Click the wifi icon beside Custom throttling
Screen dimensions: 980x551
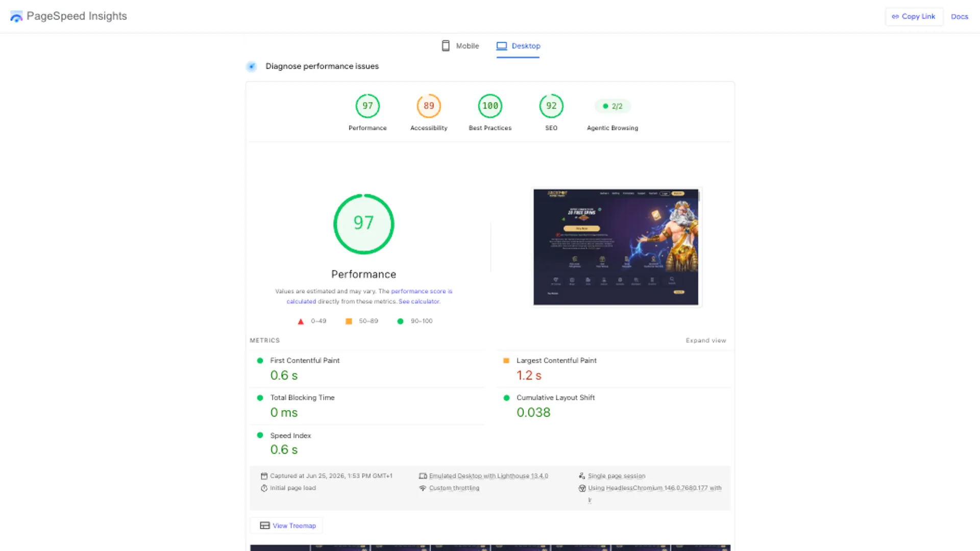click(423, 488)
